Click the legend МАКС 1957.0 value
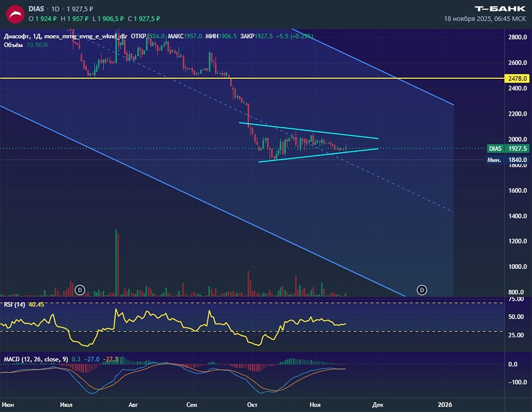 (185, 36)
